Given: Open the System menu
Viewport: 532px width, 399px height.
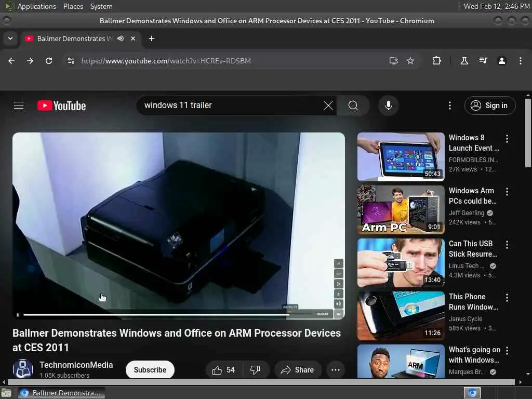Looking at the screenshot, I should pos(101,6).
